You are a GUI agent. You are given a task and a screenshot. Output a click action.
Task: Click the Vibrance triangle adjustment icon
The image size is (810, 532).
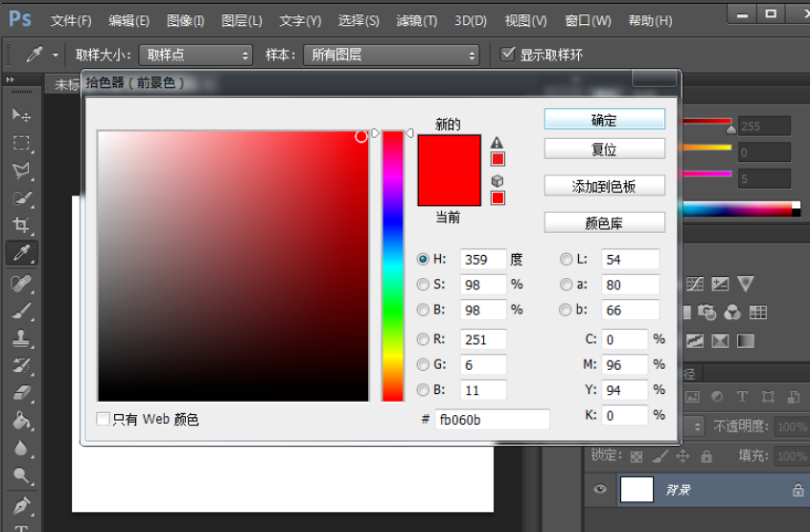coord(746,284)
